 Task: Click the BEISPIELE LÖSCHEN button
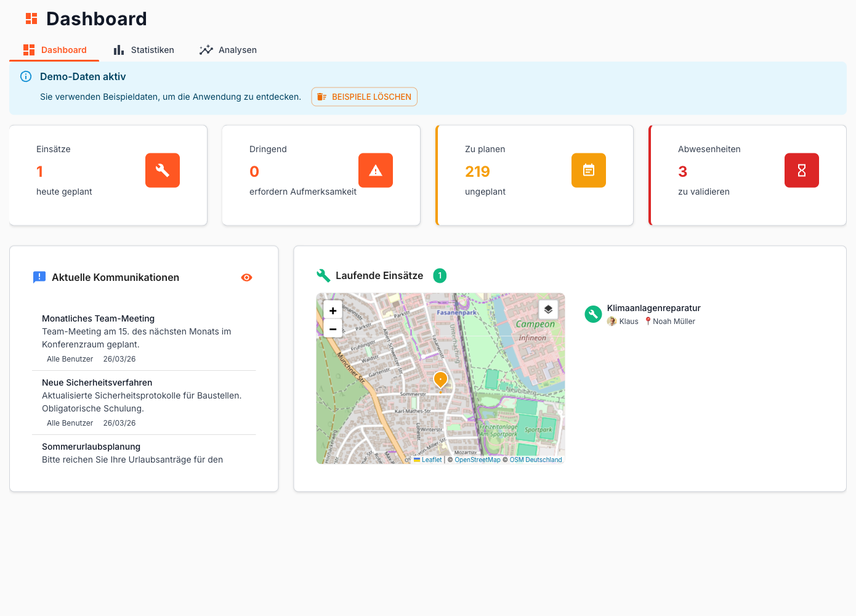(x=364, y=97)
